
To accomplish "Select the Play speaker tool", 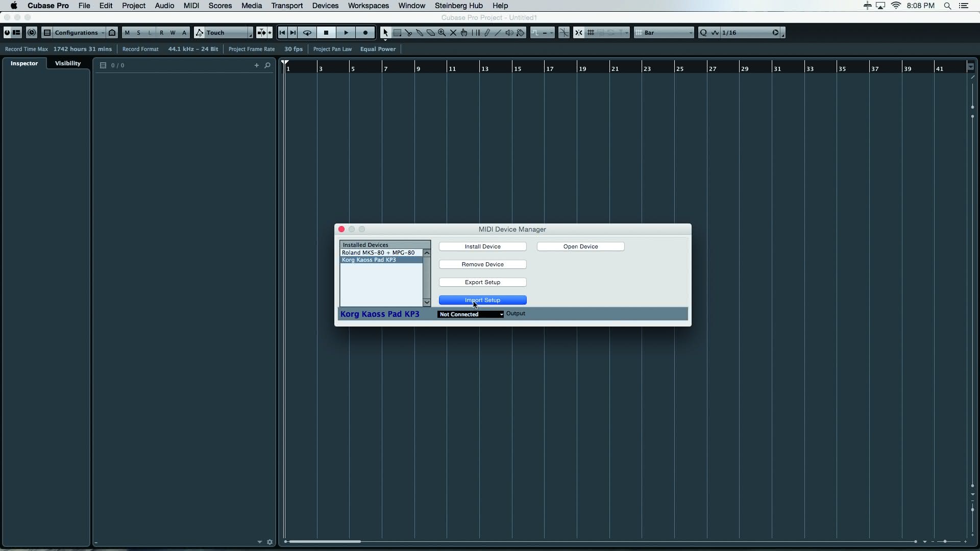I will pos(509,33).
